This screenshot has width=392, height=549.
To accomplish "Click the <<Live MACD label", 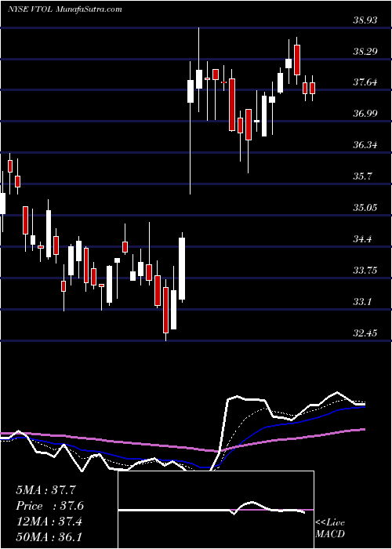I will (330, 528).
